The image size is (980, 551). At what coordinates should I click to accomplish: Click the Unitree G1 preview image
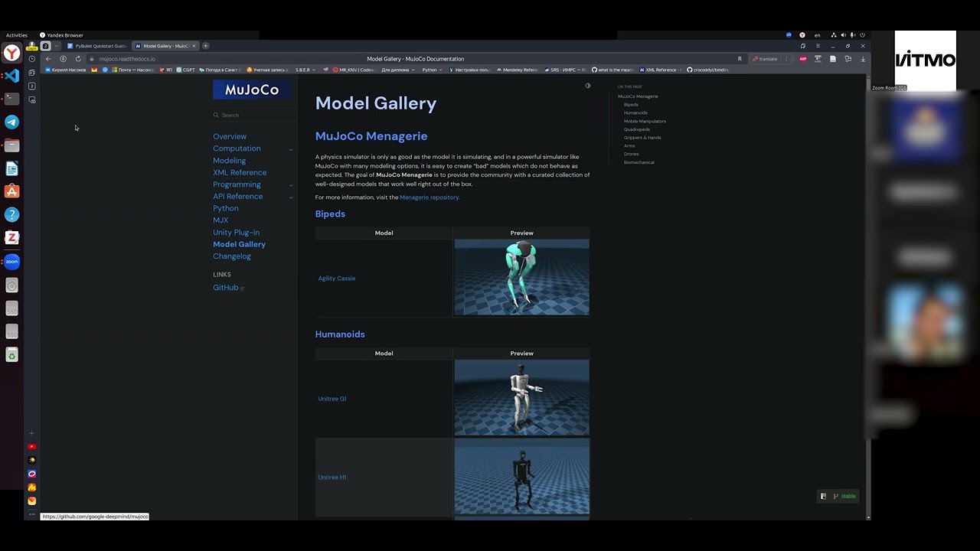(x=522, y=398)
